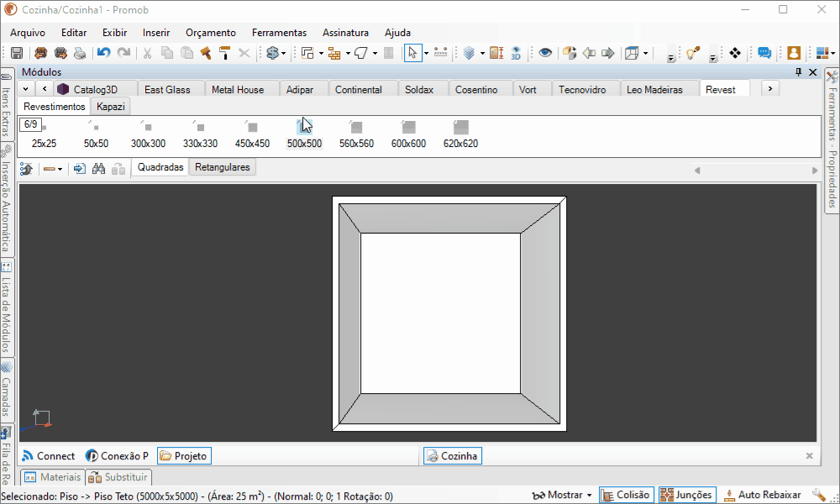The width and height of the screenshot is (840, 504).
Task: Click the binoculars search icon
Action: (98, 169)
